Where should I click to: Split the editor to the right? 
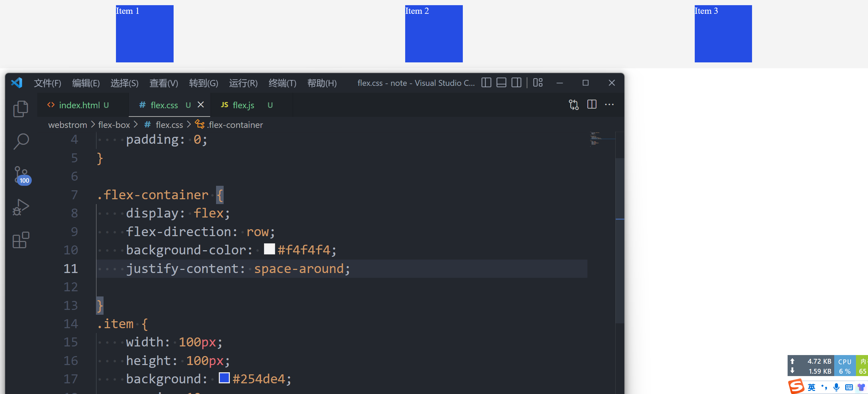tap(592, 104)
